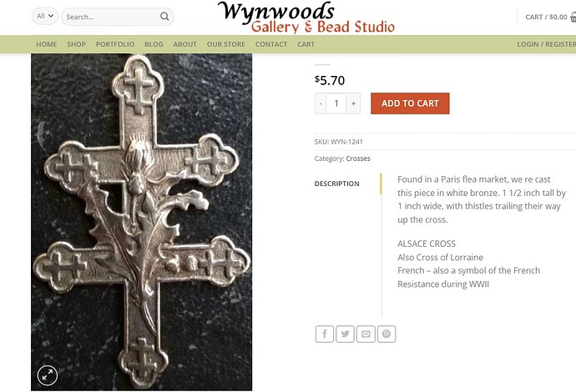576x392 pixels.
Task: Expand product image with zoom icon
Action: [48, 375]
